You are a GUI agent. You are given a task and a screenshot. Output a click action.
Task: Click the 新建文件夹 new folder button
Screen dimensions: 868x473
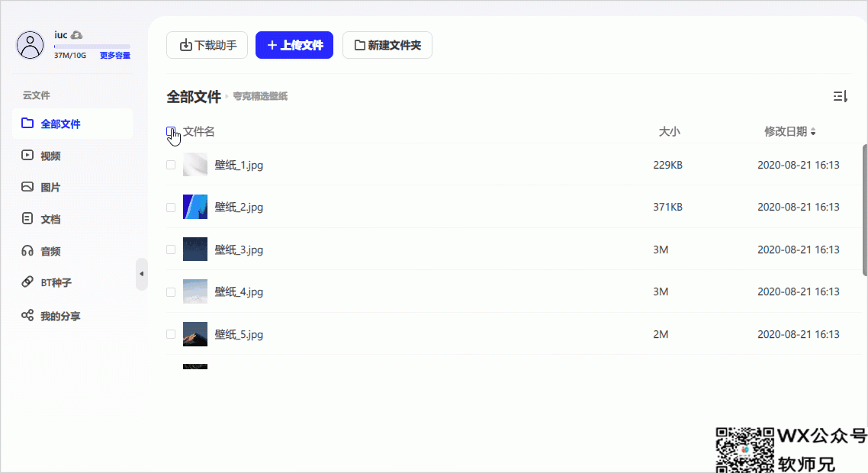387,45
